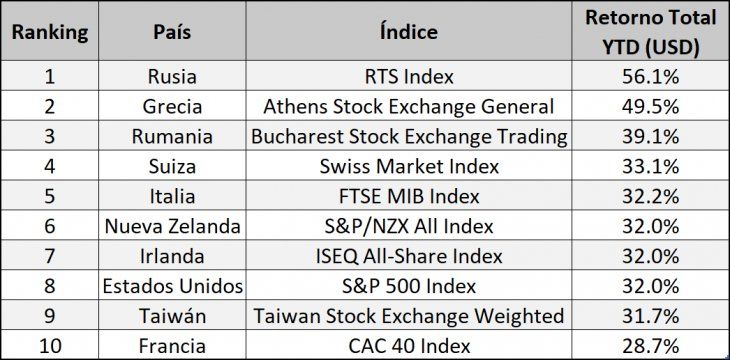
Task: Select the Suiza country cell
Action: click(x=172, y=166)
